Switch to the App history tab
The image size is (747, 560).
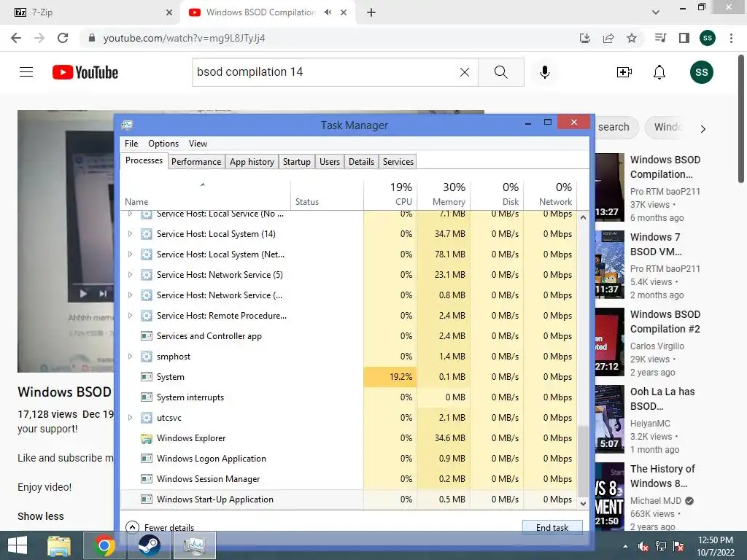pyautogui.click(x=252, y=161)
